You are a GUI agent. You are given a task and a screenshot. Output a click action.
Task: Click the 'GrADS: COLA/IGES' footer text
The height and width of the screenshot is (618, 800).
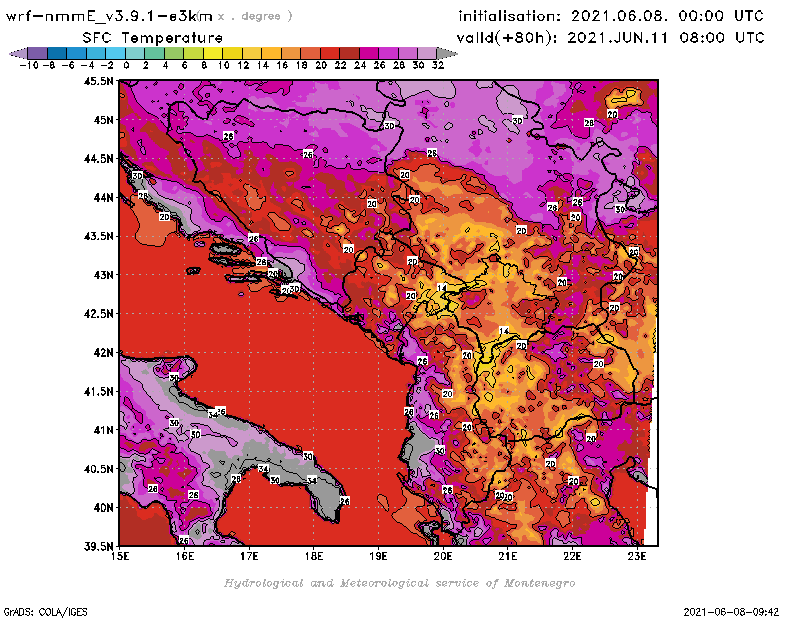click(x=45, y=612)
